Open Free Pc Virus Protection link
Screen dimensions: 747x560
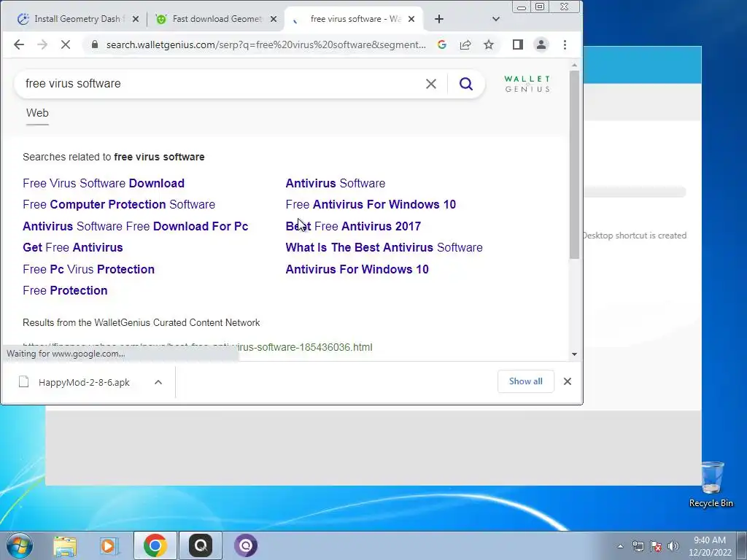tap(88, 270)
